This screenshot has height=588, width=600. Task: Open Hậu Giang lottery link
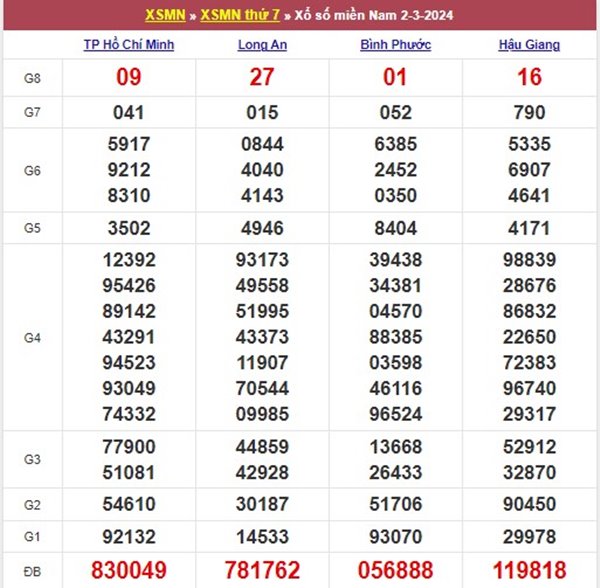coord(529,45)
